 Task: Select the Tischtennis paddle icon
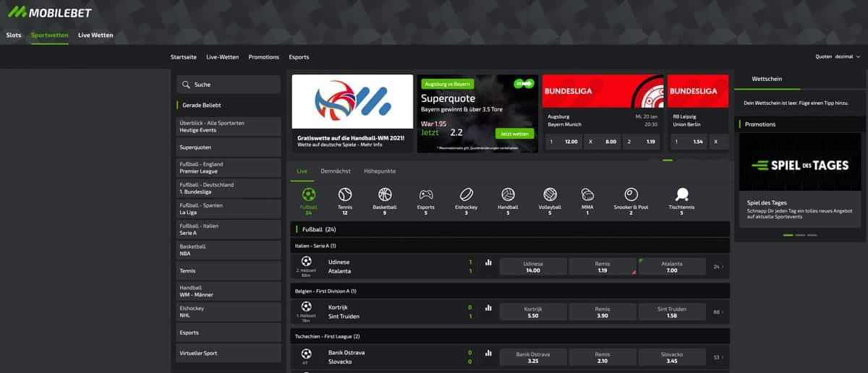[681, 194]
